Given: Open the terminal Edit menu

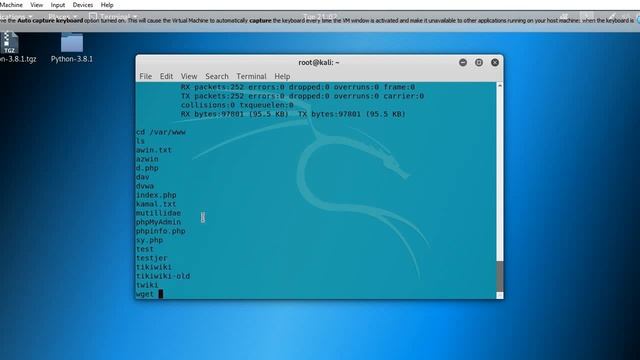Looking at the screenshot, I should click(x=166, y=76).
